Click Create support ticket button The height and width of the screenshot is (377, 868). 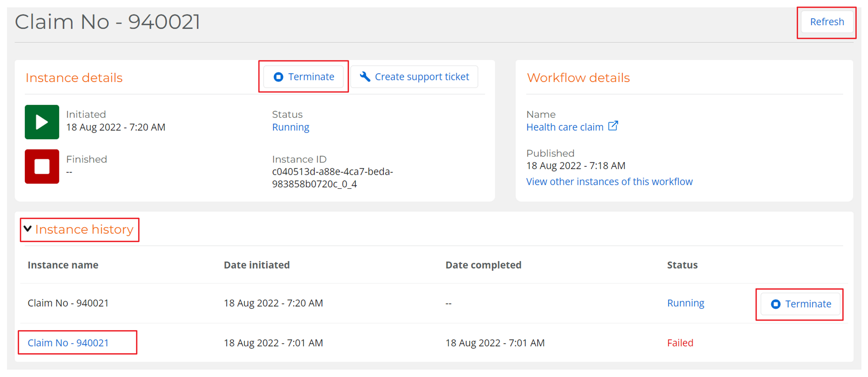414,77
